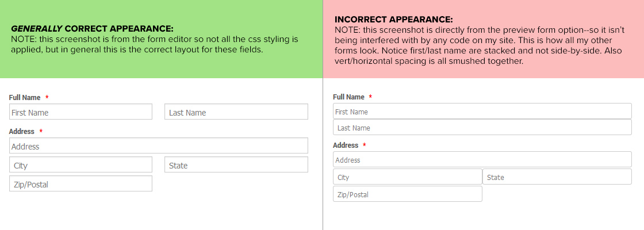Select City field in the correct-appearance form
The height and width of the screenshot is (230, 644).
pos(80,164)
